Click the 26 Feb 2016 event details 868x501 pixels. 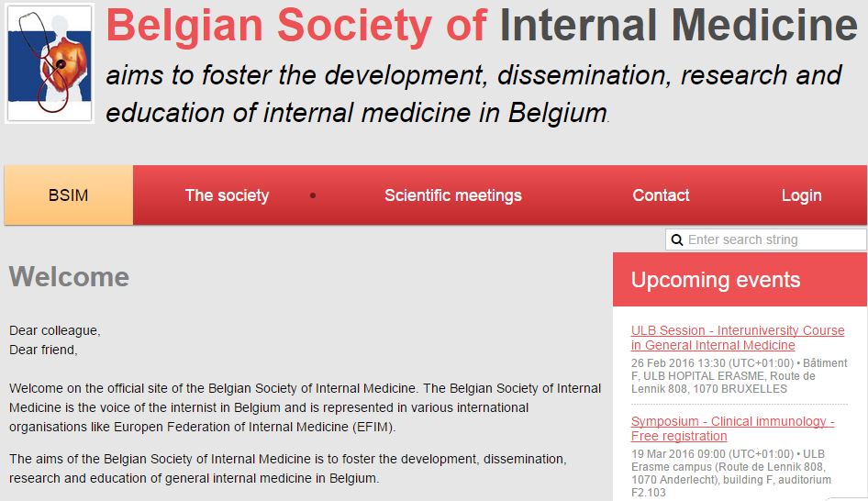pos(739,376)
